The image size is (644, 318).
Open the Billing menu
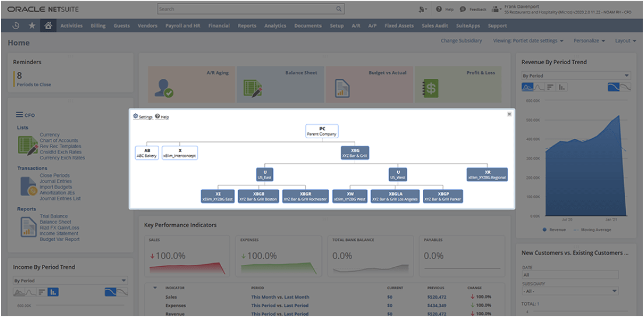pos(98,26)
